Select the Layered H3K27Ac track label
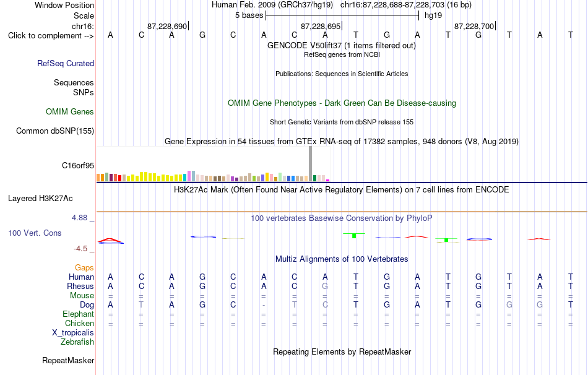The image size is (588, 375). [x=40, y=199]
